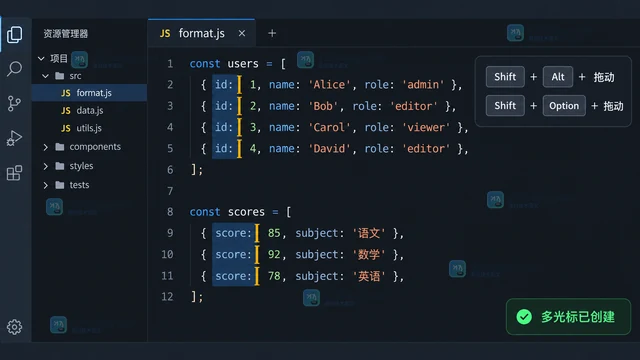Open the Search magnifier in activity bar
The image size is (640, 360).
pos(14,69)
